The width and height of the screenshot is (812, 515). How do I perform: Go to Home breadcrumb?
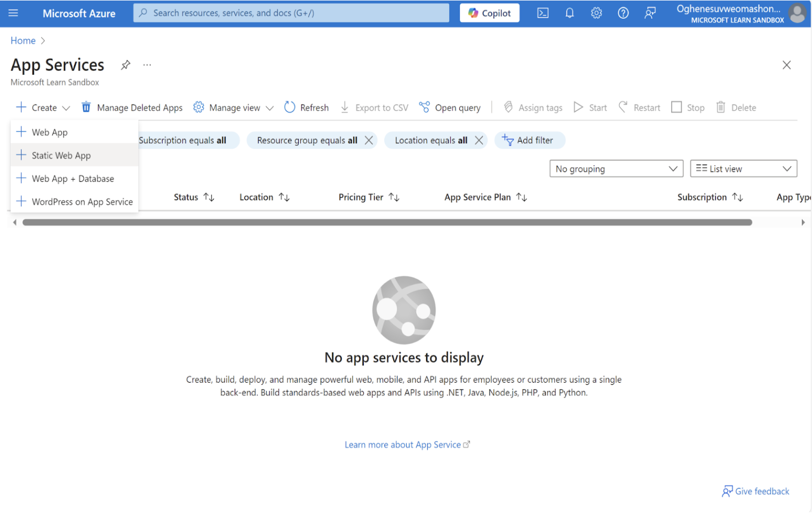click(x=23, y=41)
